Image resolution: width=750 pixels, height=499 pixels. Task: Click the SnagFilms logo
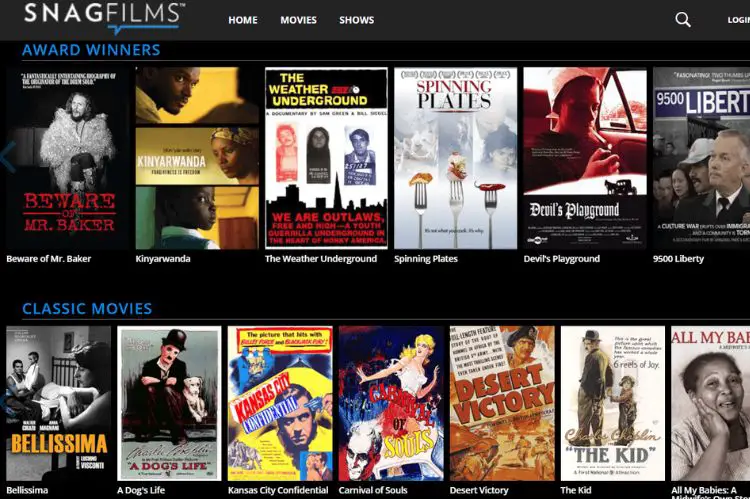(x=104, y=18)
